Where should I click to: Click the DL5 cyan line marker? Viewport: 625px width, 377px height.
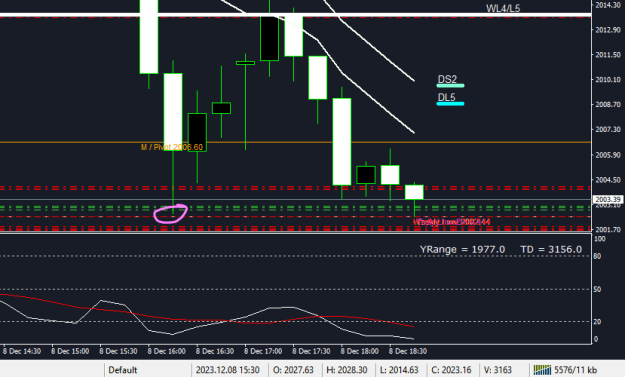tap(450, 104)
